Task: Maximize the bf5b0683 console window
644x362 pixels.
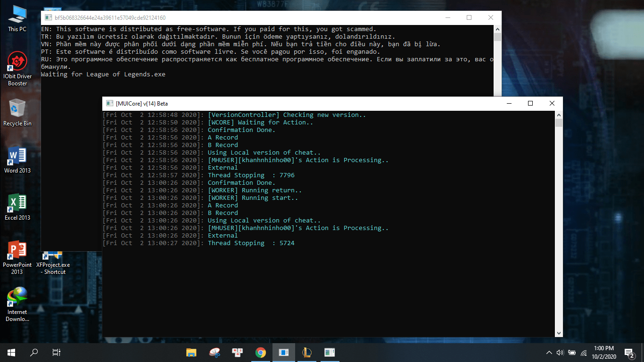Action: pyautogui.click(x=469, y=17)
